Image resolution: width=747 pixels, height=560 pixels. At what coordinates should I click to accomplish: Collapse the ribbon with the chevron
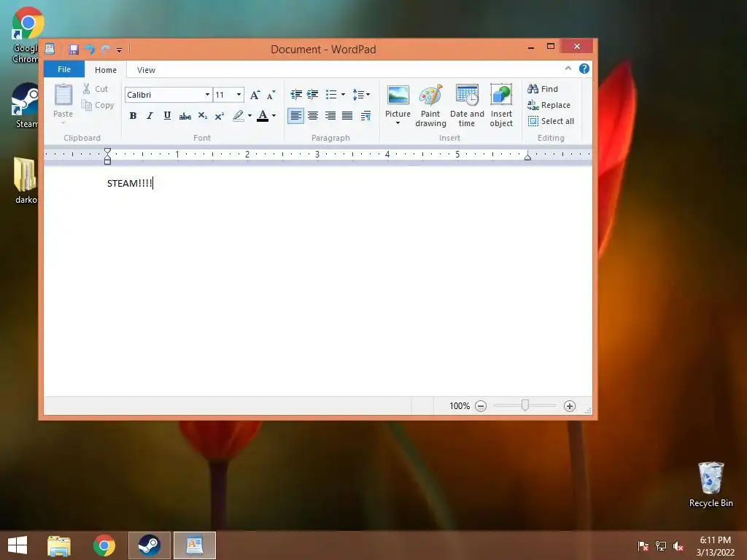[568, 69]
